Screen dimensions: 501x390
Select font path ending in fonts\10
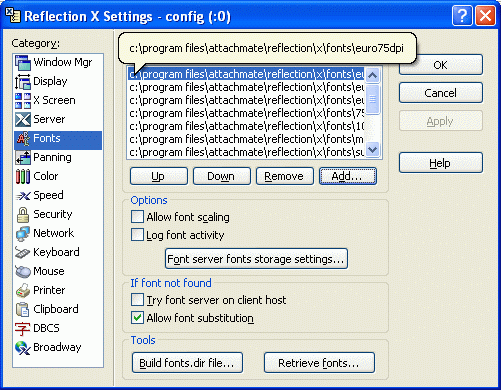pos(246,126)
